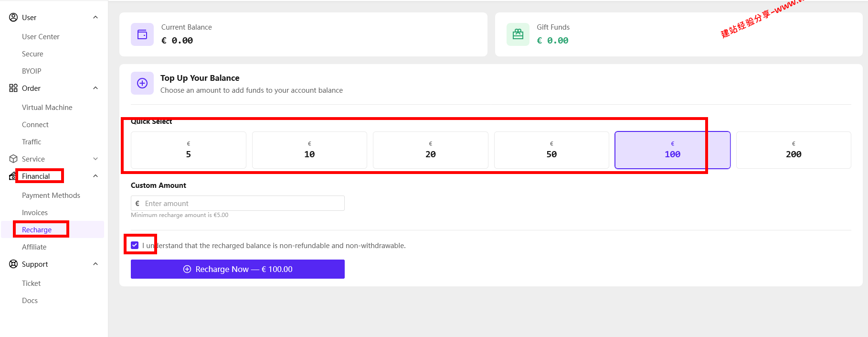Click the Recharge Now € 100.00 button
This screenshot has width=868, height=337.
[238, 269]
